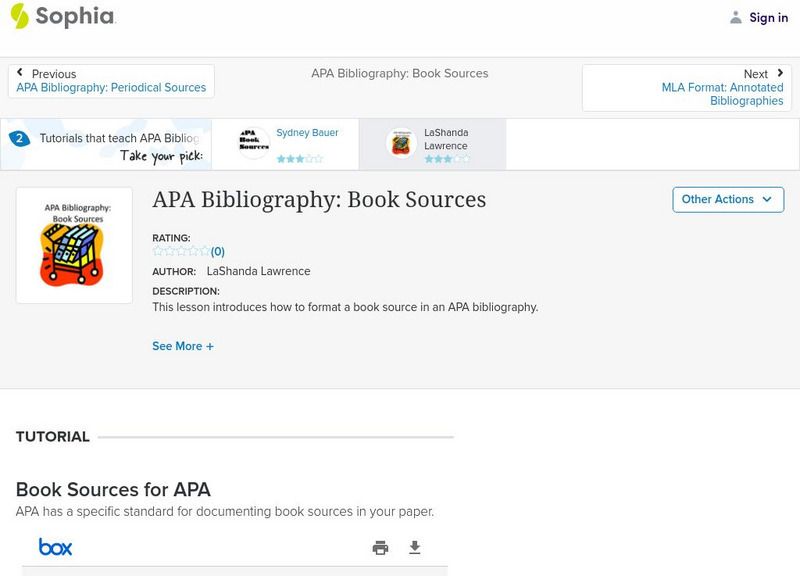
Task: Click the next arrow chevron icon
Action: click(780, 73)
